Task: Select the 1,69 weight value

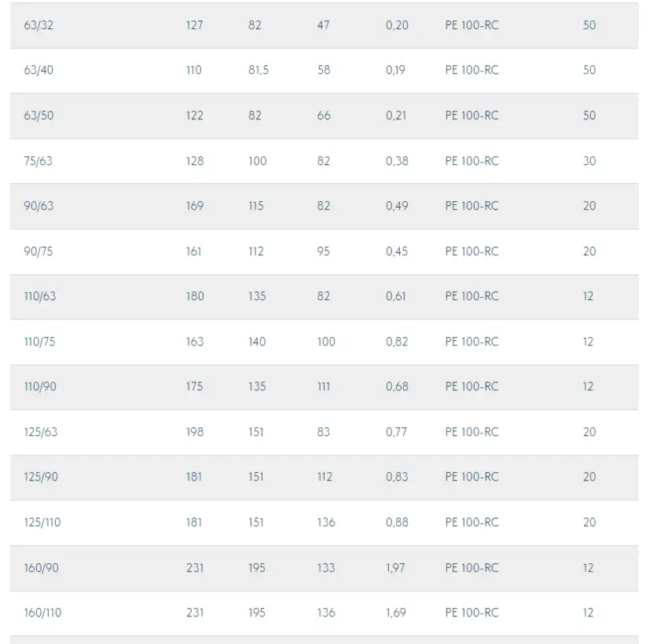Action: [x=395, y=613]
